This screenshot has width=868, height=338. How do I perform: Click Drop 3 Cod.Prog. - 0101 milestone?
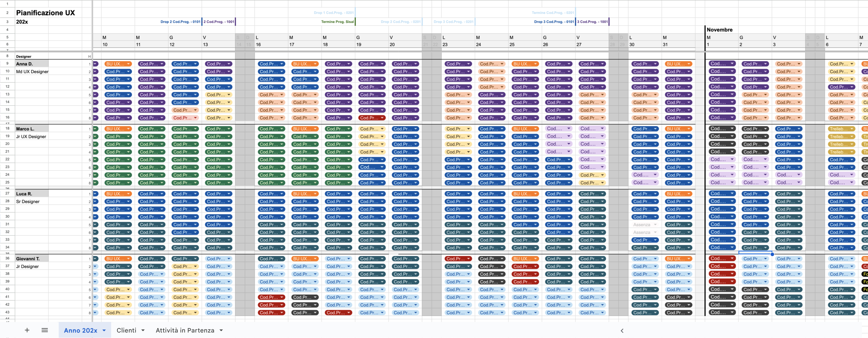click(554, 22)
